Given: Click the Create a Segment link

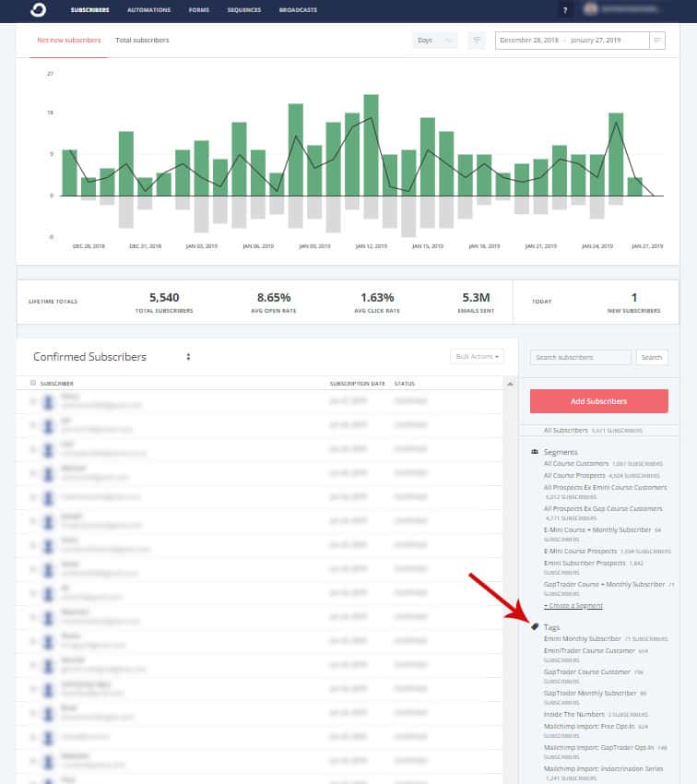Looking at the screenshot, I should (573, 606).
